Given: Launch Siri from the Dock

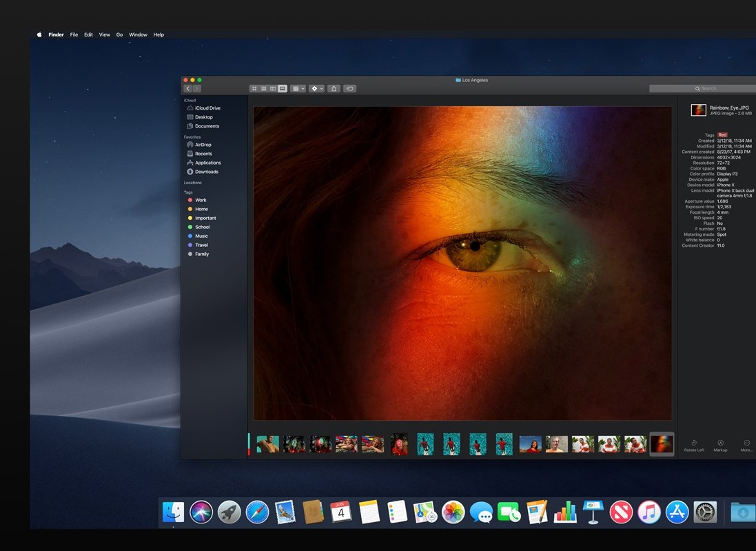Looking at the screenshot, I should [x=201, y=512].
